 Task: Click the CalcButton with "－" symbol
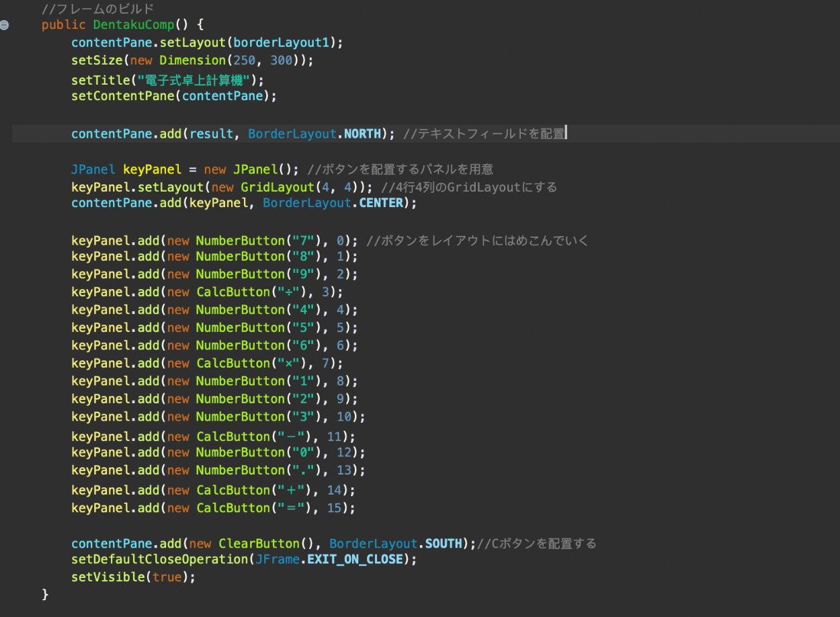pyautogui.click(x=233, y=437)
